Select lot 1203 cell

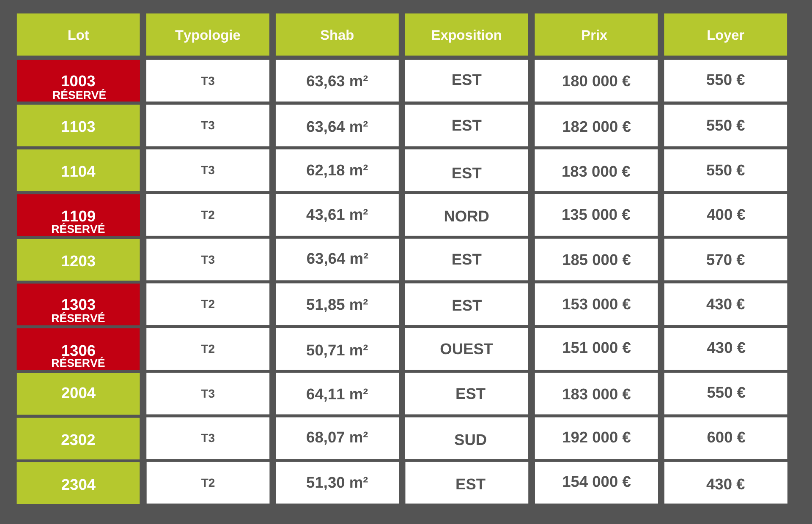[x=78, y=260]
